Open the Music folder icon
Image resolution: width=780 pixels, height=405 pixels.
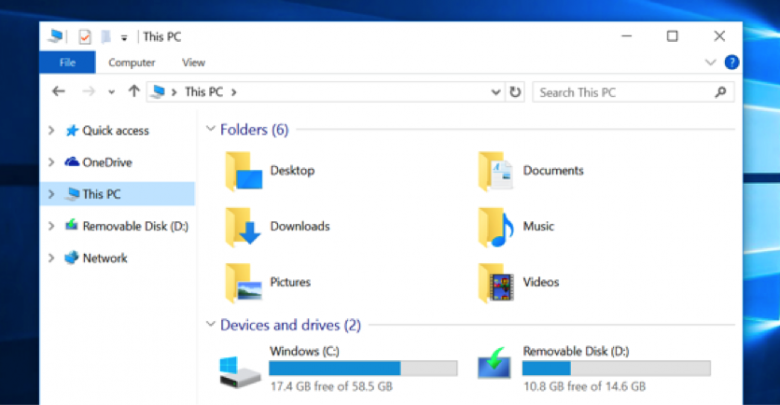click(495, 227)
